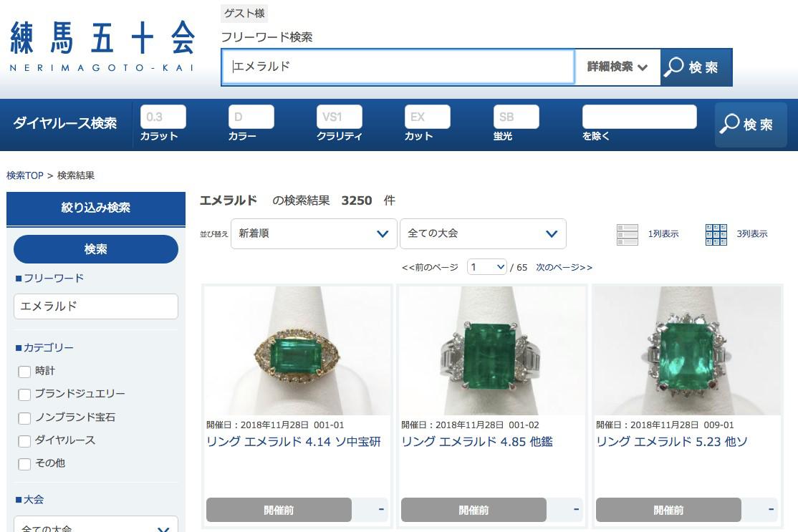This screenshot has width=798, height=532.
Task: Open the page number selector
Action: pos(487,267)
